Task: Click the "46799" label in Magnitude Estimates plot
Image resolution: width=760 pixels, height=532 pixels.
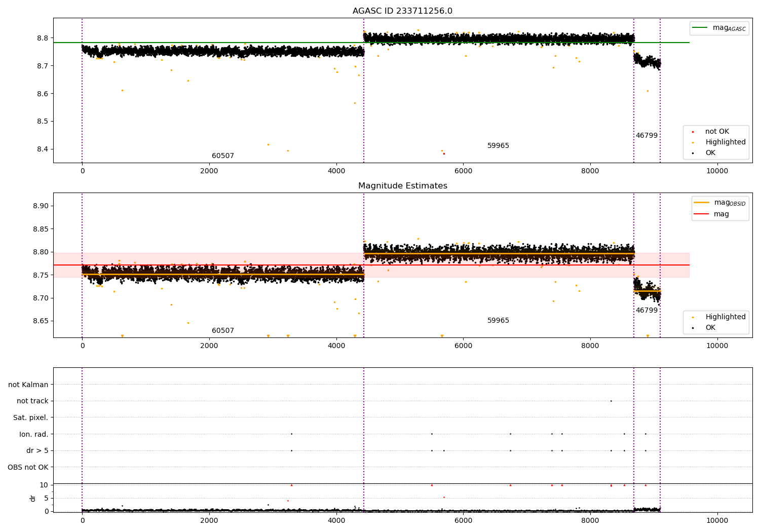Action: click(647, 311)
